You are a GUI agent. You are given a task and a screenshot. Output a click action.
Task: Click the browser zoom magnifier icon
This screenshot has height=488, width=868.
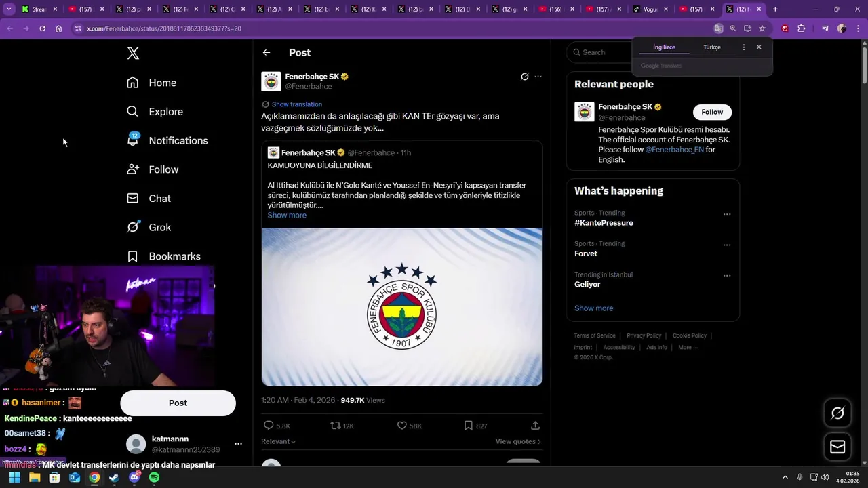coord(733,28)
